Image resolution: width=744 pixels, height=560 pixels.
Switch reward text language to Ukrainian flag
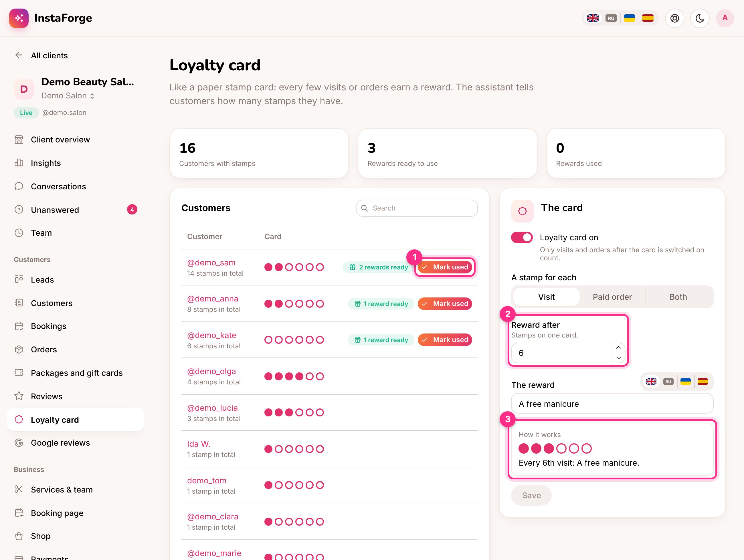point(685,382)
